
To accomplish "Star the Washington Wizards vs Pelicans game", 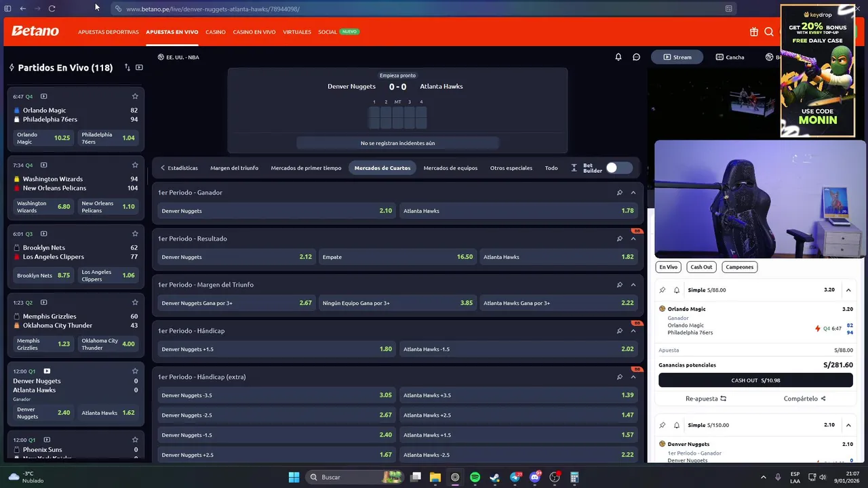I will [135, 165].
